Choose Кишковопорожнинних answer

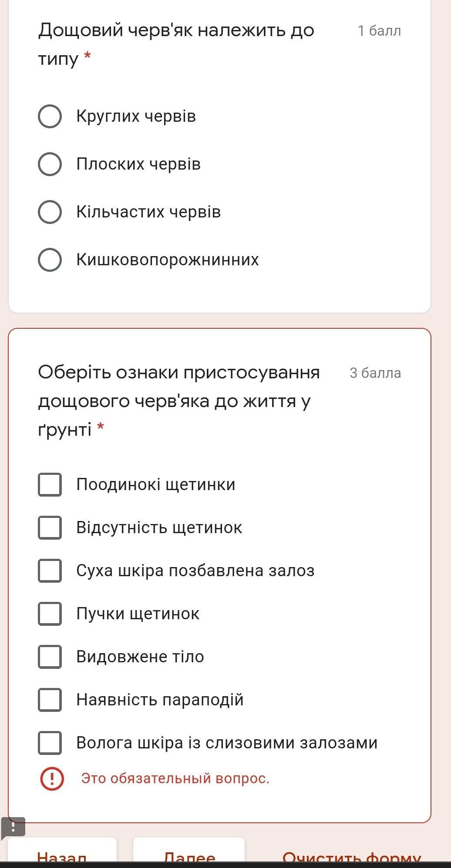pos(50,260)
